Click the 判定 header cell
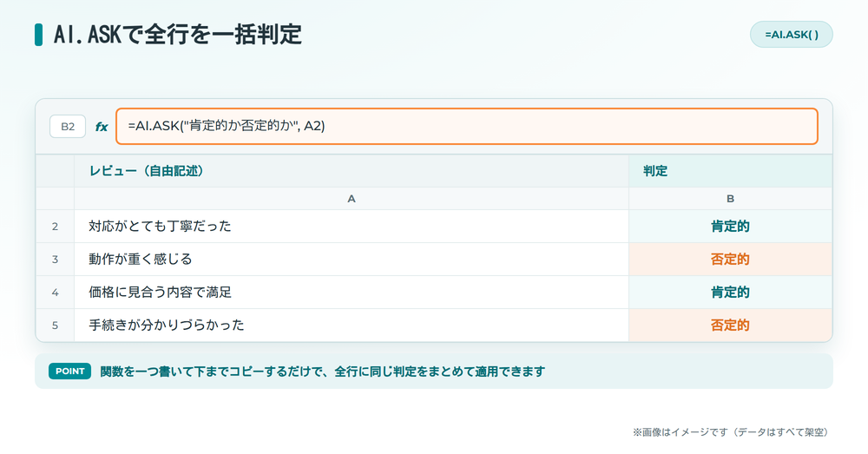The width and height of the screenshot is (868, 454). [x=730, y=171]
